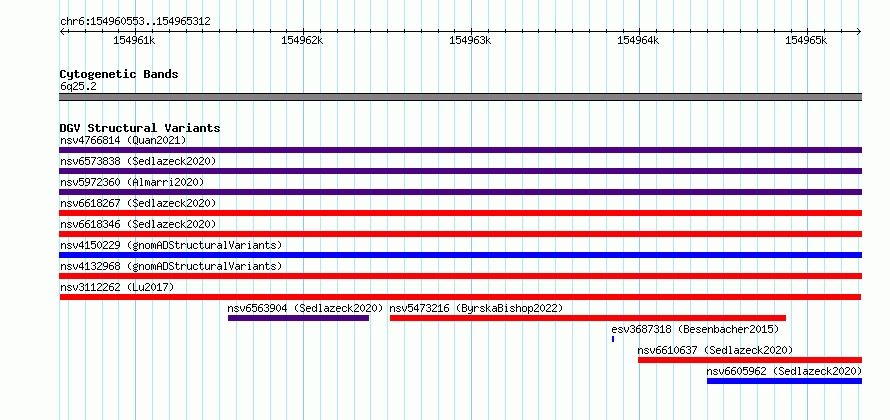Click the nsv6573838 (Sedlazeck2020) label
This screenshot has width=890, height=420.
[138, 161]
